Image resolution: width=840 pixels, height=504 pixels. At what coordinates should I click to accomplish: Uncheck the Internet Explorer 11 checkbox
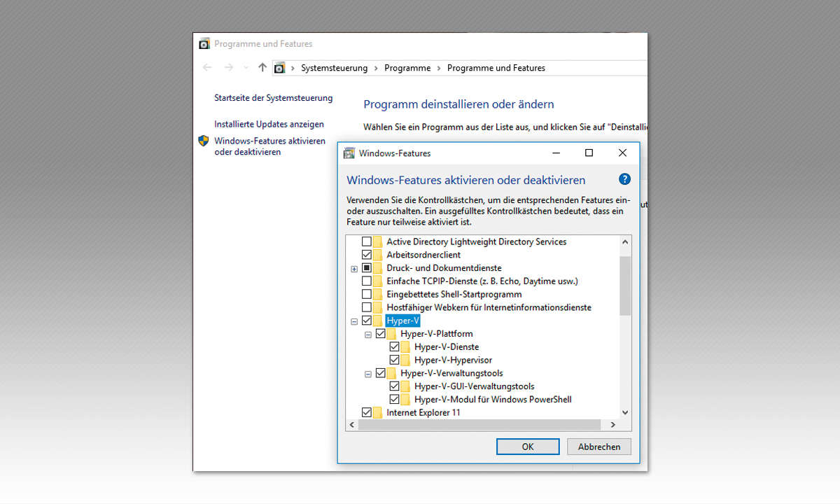pos(367,413)
